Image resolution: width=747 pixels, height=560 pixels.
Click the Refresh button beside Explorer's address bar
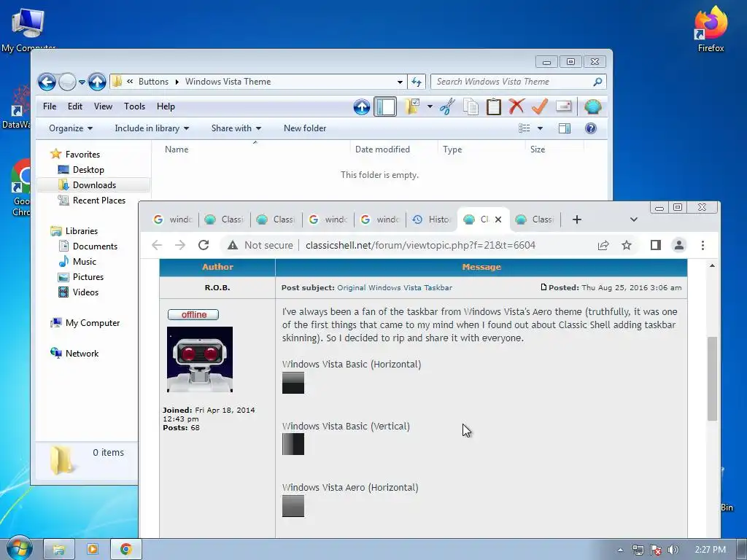click(x=417, y=82)
